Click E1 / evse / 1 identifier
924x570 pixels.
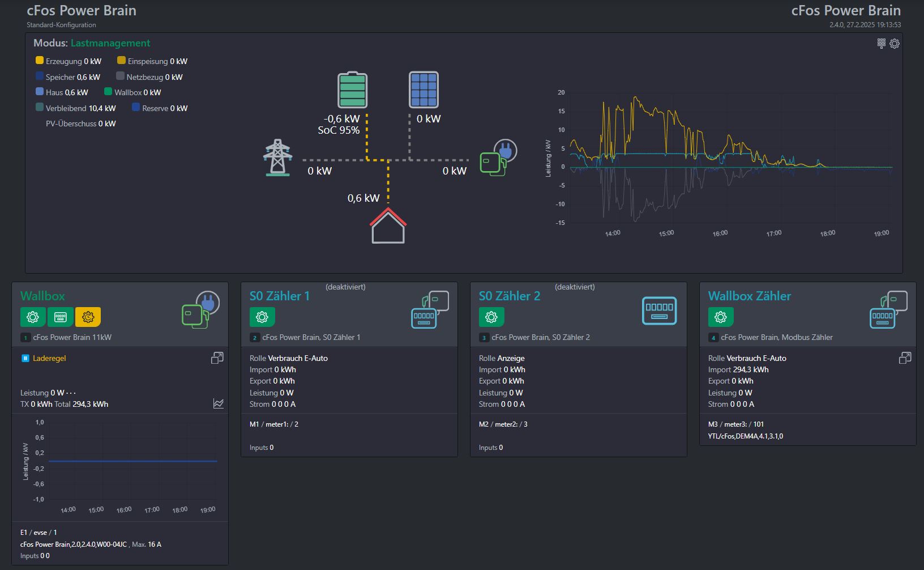click(38, 533)
